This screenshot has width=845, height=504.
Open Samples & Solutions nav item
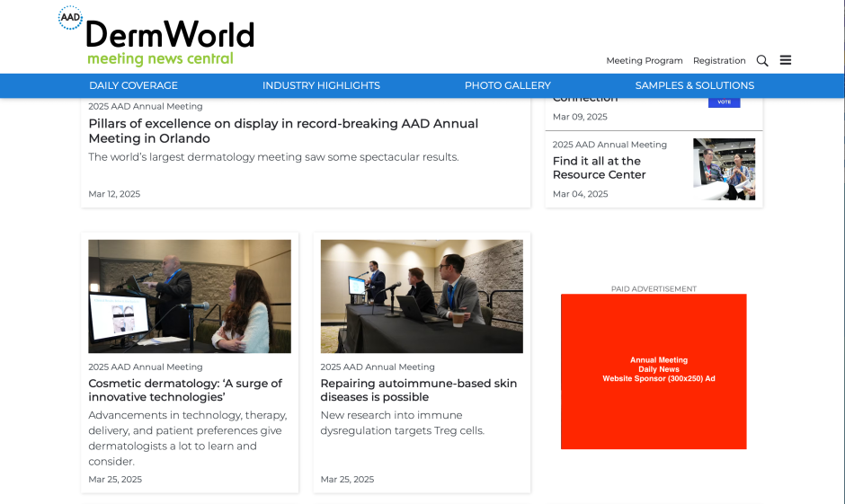click(694, 85)
